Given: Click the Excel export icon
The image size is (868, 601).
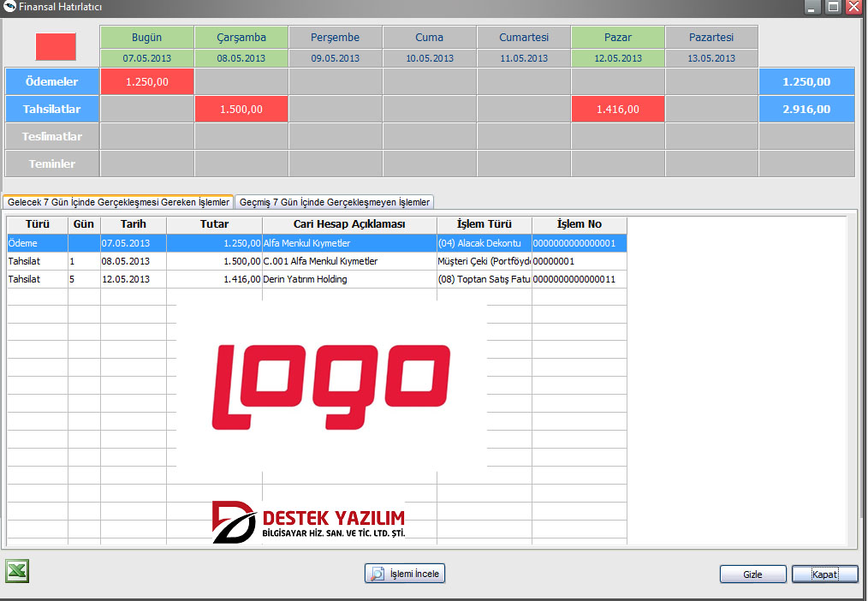Looking at the screenshot, I should pyautogui.click(x=17, y=571).
